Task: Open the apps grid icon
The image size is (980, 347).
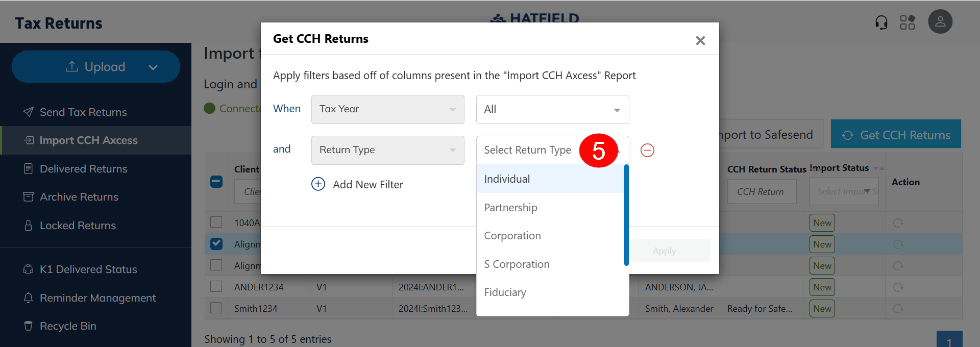Action: point(908,22)
